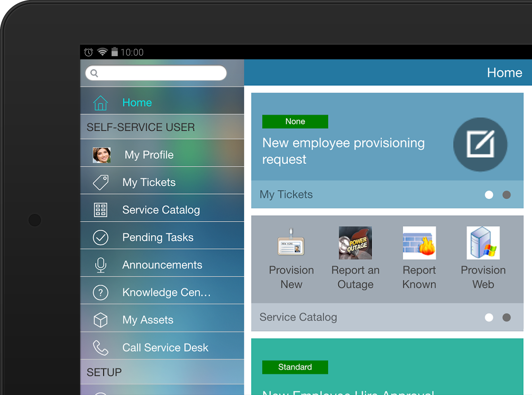Click the None priority badge

tap(295, 121)
